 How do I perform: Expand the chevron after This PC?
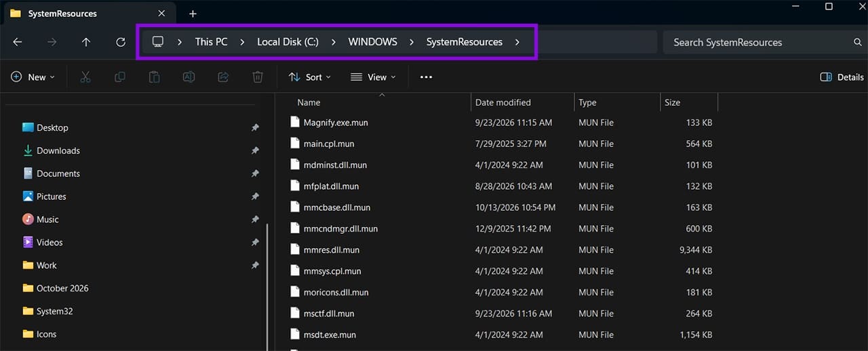tap(242, 42)
